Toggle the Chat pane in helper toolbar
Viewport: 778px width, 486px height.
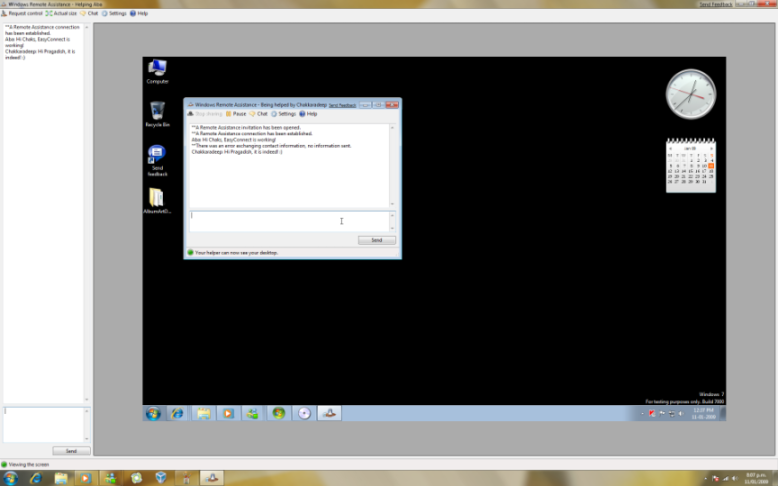pos(89,13)
